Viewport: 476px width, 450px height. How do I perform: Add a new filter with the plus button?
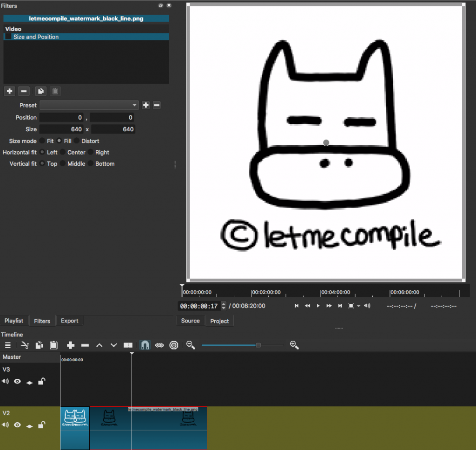tap(9, 91)
